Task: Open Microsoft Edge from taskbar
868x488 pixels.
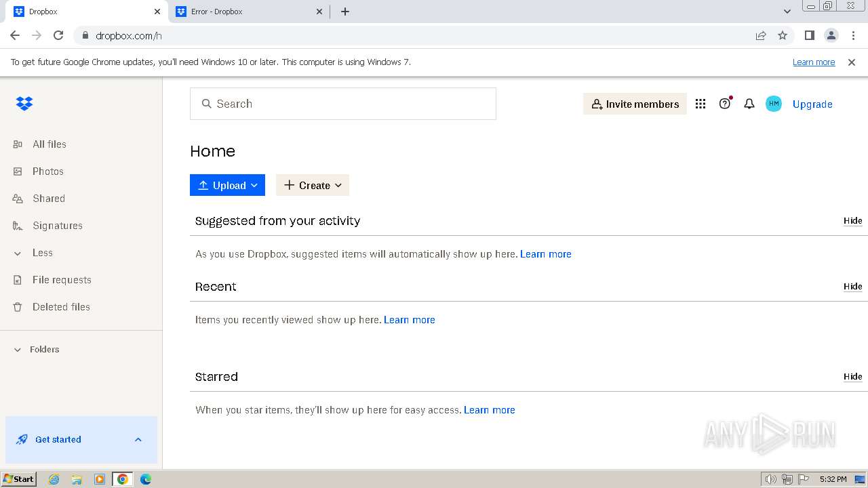Action: coord(146,479)
